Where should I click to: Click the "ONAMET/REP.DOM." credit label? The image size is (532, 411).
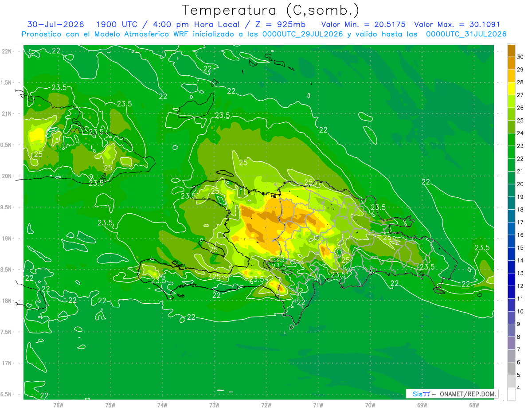tap(468, 394)
